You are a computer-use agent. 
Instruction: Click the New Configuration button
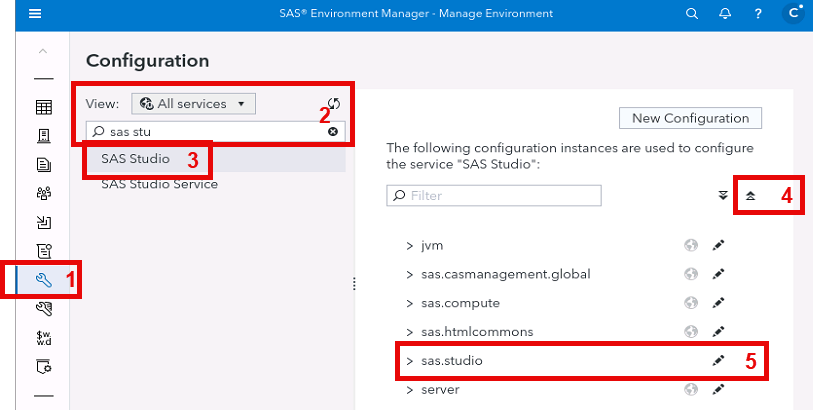[691, 118]
